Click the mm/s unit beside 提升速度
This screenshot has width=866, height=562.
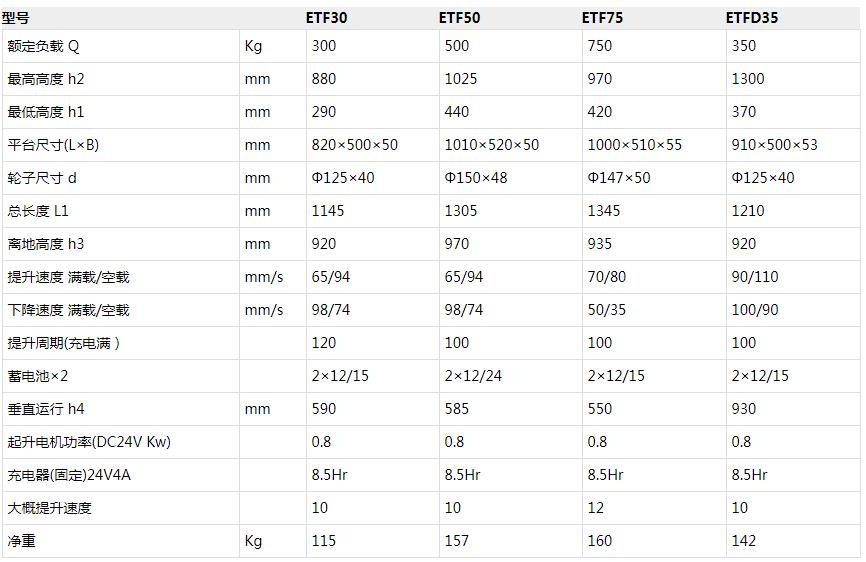pos(264,277)
